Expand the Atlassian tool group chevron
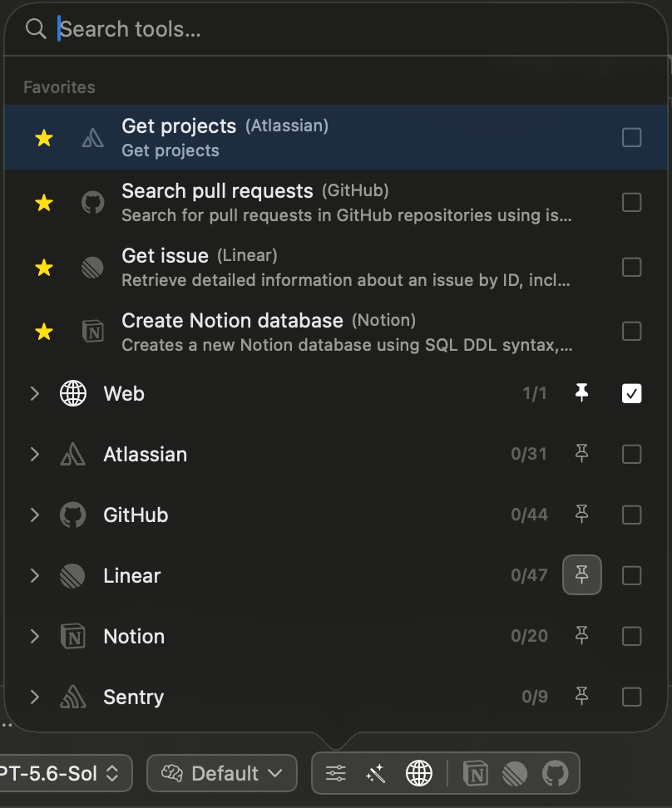672x808 pixels. (x=35, y=455)
